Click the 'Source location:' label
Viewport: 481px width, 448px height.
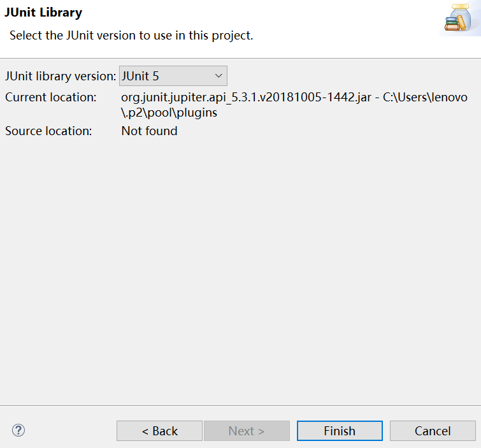tap(48, 131)
